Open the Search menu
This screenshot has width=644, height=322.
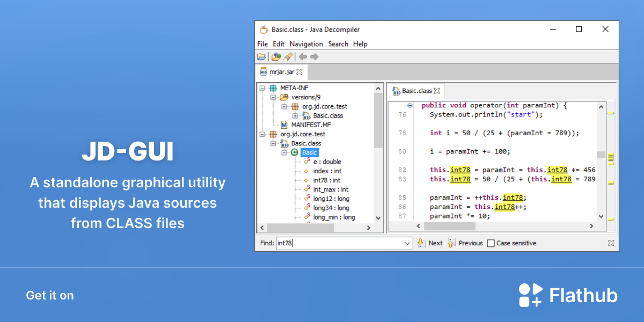click(338, 44)
